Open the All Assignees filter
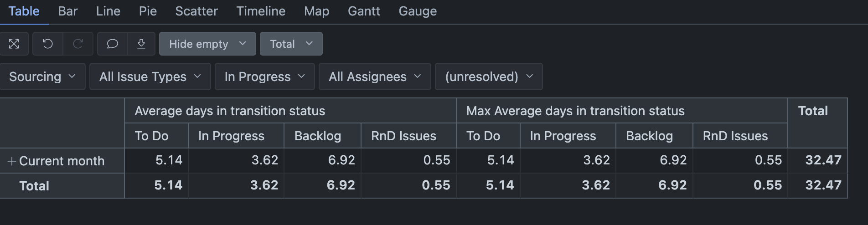This screenshot has height=225, width=868. [x=375, y=77]
